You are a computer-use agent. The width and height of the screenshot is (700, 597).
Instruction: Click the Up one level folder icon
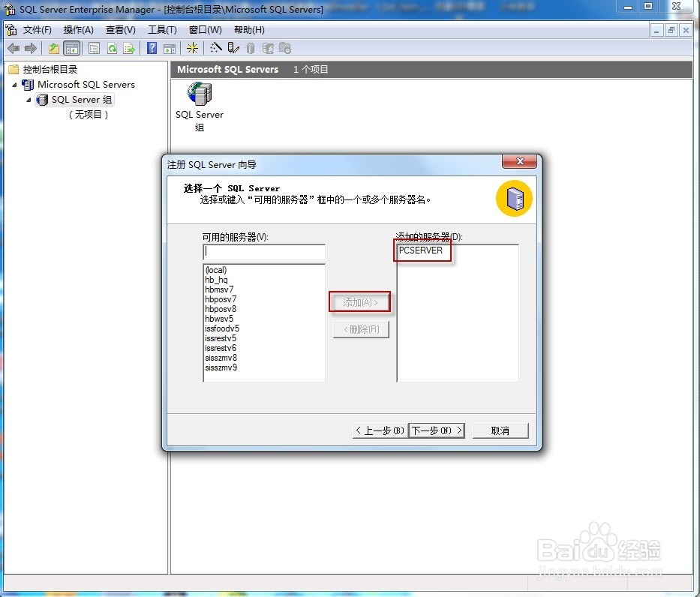coord(54,48)
